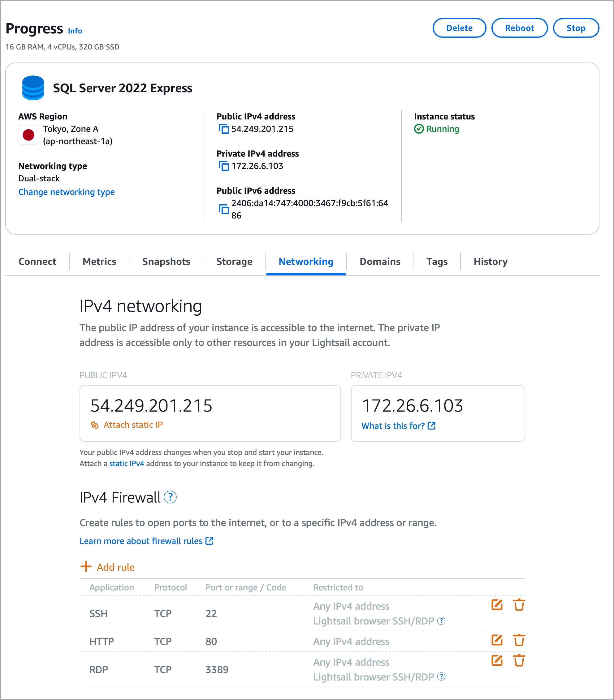Image resolution: width=614 pixels, height=700 pixels.
Task: Edit the SSH firewall rule
Action: pos(496,605)
